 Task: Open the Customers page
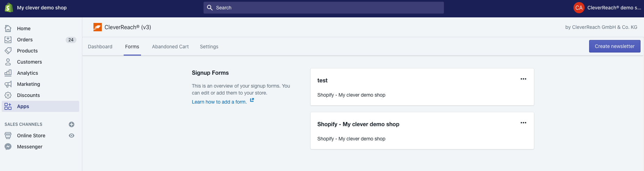coord(29,62)
